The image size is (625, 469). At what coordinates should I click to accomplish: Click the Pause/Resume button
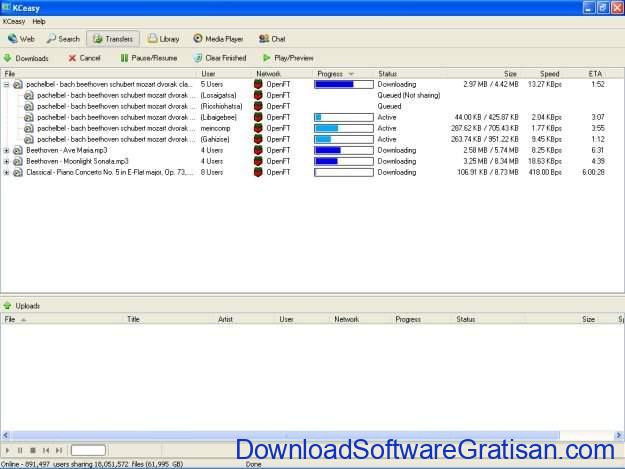coord(149,58)
